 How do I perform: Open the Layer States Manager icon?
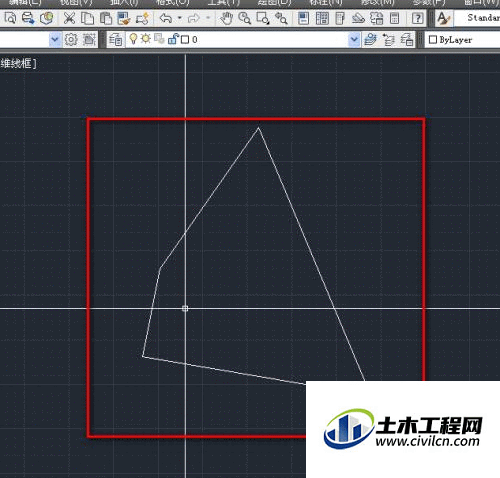(407, 40)
